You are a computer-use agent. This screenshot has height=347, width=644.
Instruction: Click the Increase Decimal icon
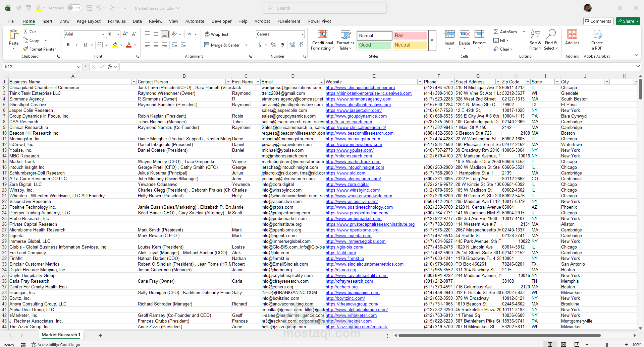pyautogui.click(x=292, y=45)
